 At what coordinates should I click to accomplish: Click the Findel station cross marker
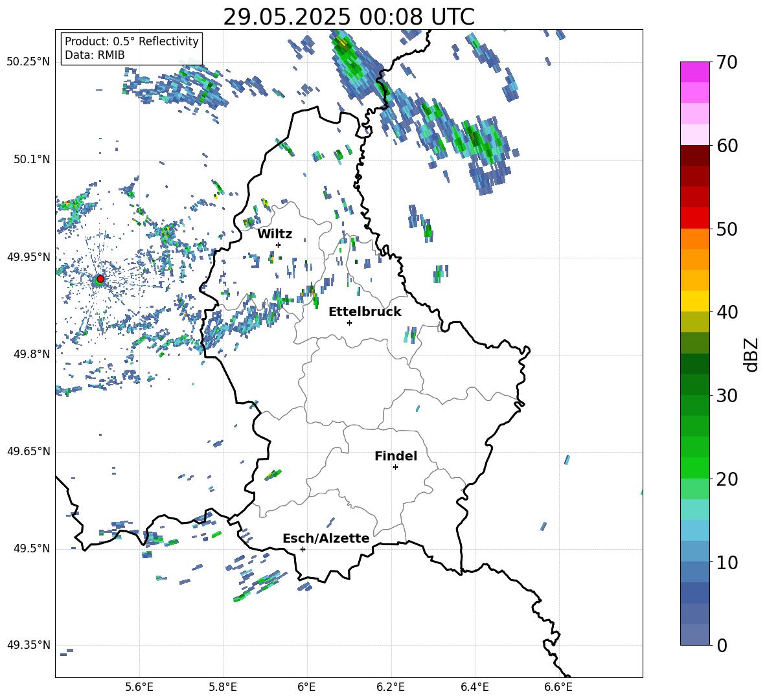pos(395,468)
